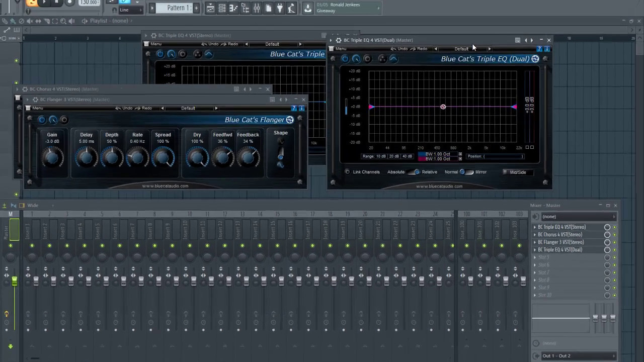Set EQ range to 40 dB
This screenshot has width=644, height=362.
tap(407, 156)
